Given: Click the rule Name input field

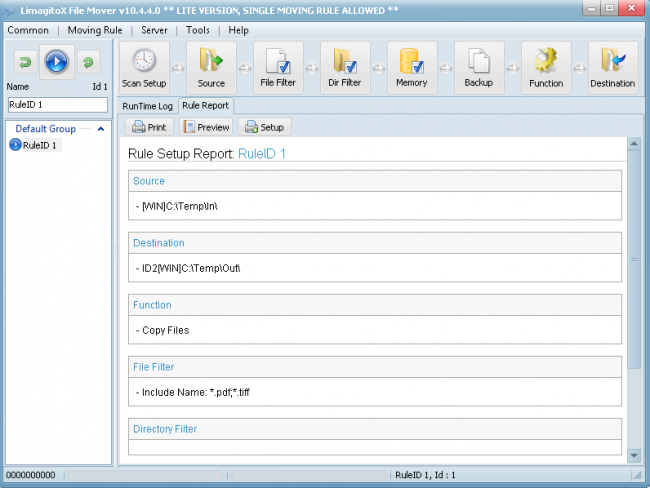Looking at the screenshot, I should click(x=58, y=104).
